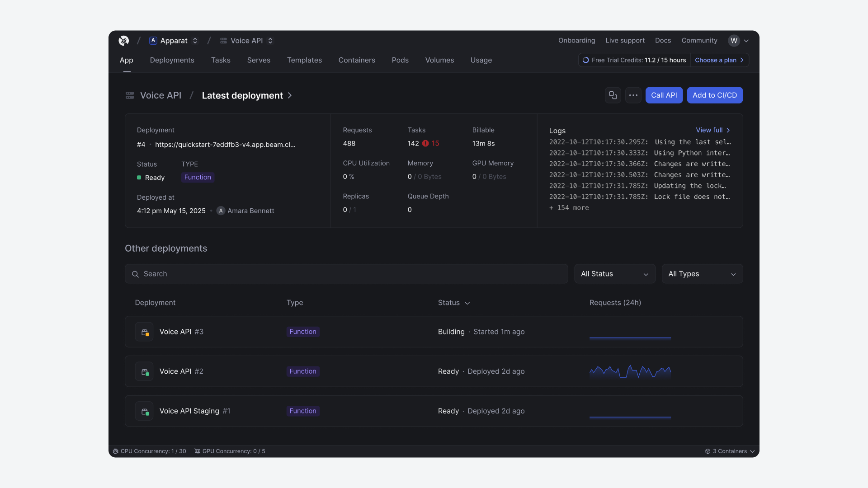This screenshot has width=868, height=488.
Task: Click the Voice API #3 deployment icon
Action: (x=144, y=332)
